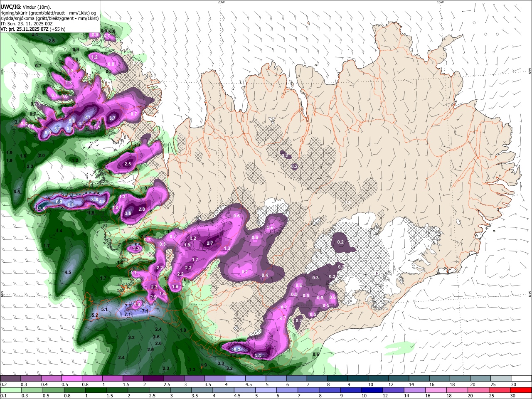The width and height of the screenshot is (532, 399).
Task: Click the 'slydda/snjókoma' legend description line
Action: 49,18
